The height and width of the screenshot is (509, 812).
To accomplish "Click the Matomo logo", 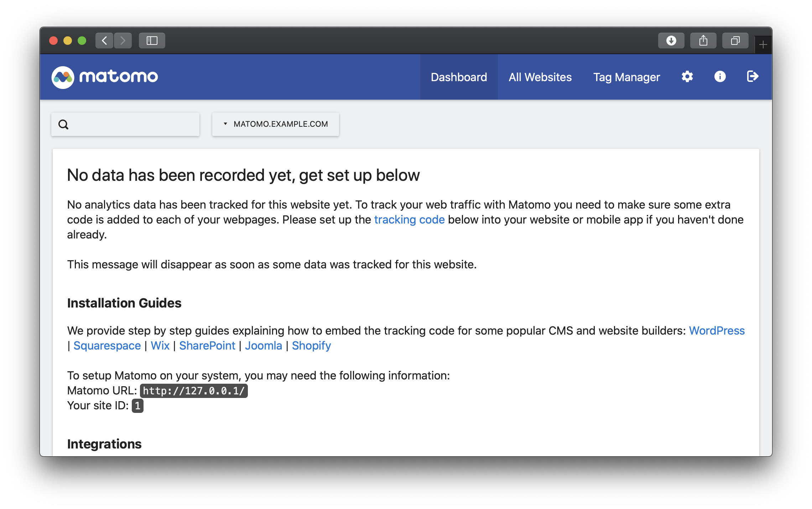I will click(105, 77).
